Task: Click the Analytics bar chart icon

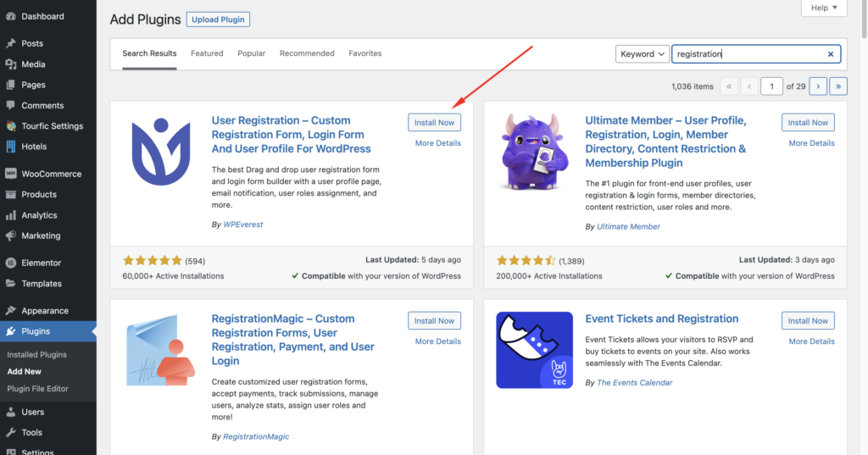Action: (x=10, y=215)
